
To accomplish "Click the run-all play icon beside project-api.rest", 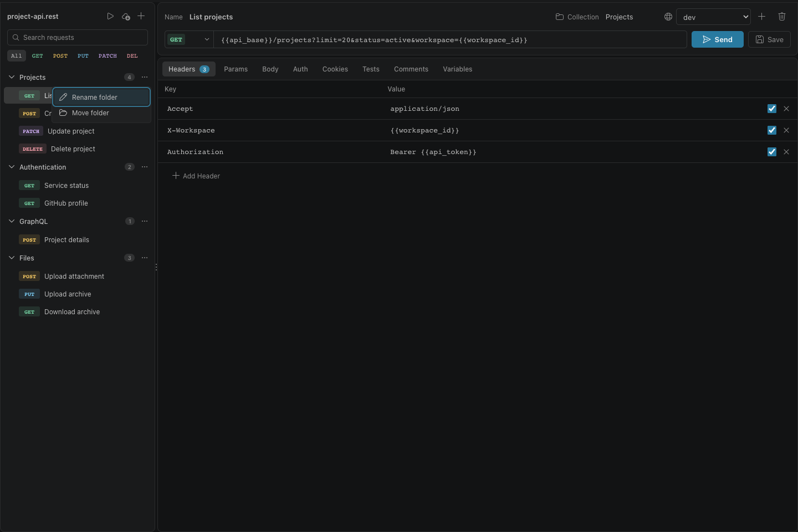I will (x=110, y=17).
